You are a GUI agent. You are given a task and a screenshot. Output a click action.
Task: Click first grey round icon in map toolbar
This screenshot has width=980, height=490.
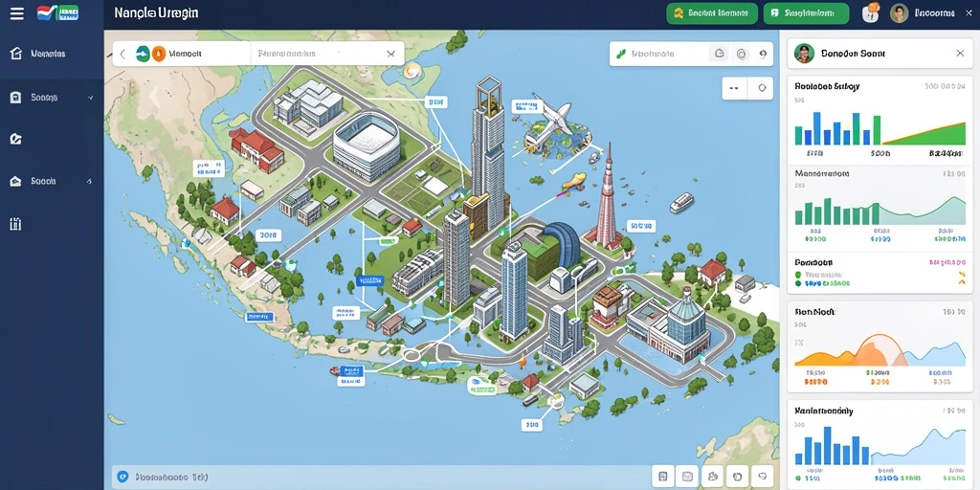(720, 55)
